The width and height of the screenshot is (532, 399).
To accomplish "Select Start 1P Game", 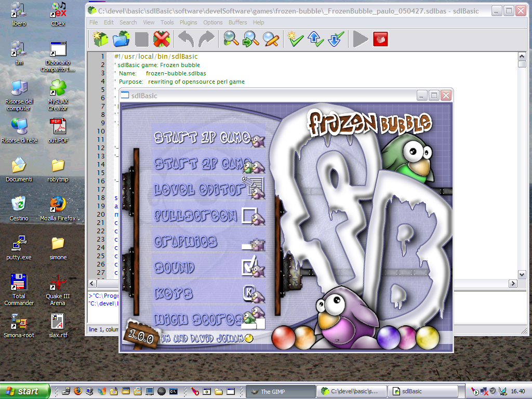I will point(202,137).
